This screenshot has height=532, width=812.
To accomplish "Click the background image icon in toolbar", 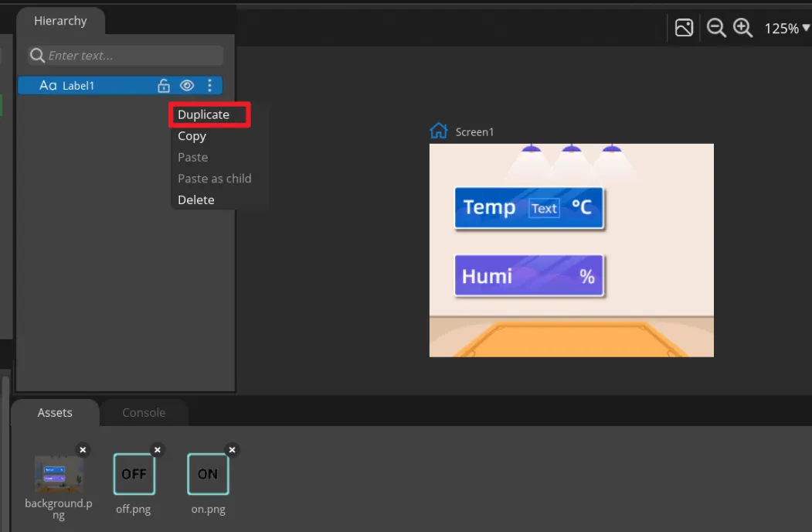I will coord(684,28).
